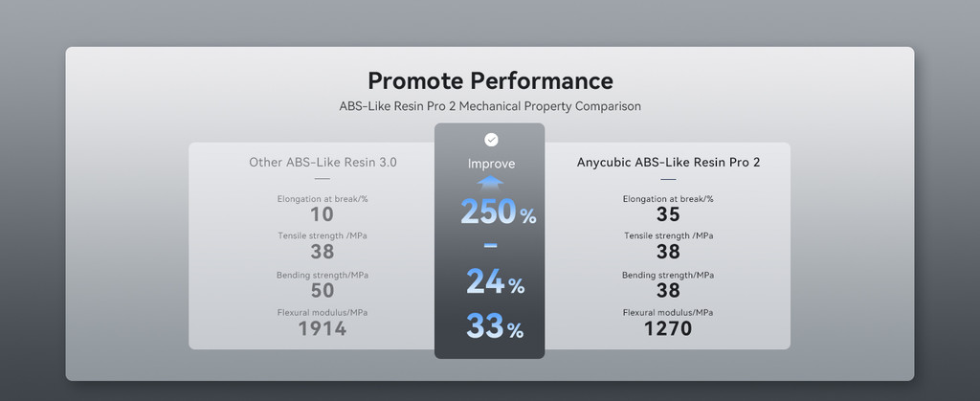Click the flexural modulus value 1914
This screenshot has width=980, height=401.
pyautogui.click(x=322, y=328)
